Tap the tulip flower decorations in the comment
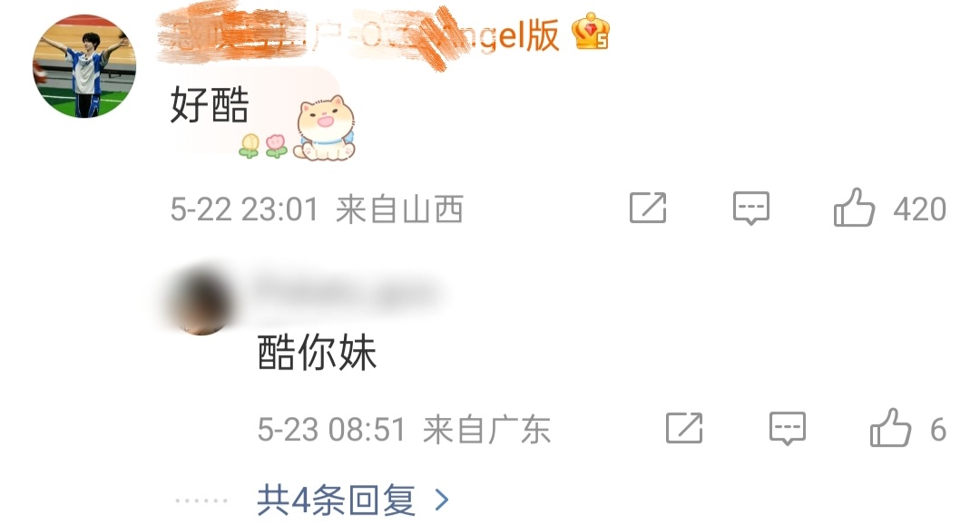The width and height of the screenshot is (980, 524). point(263,146)
